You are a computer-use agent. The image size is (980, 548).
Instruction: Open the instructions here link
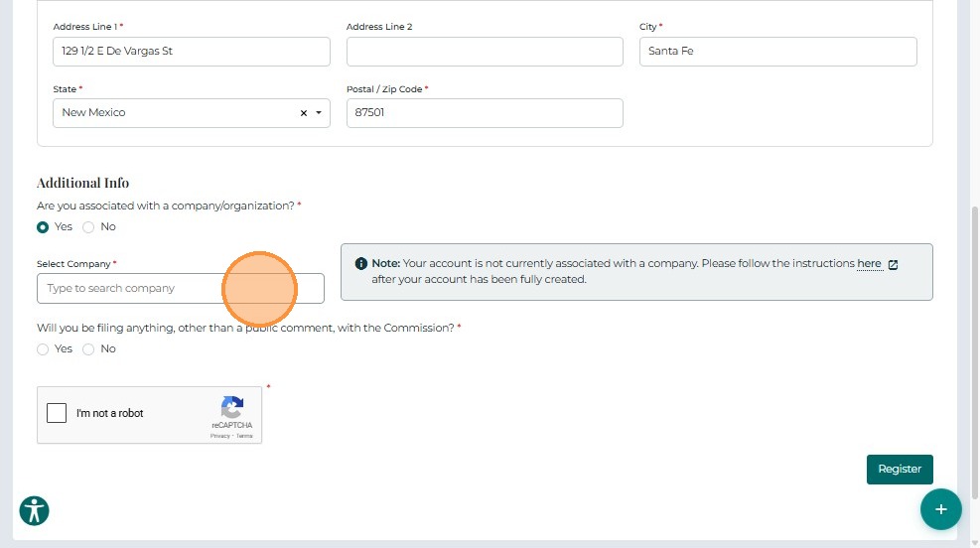(x=869, y=264)
